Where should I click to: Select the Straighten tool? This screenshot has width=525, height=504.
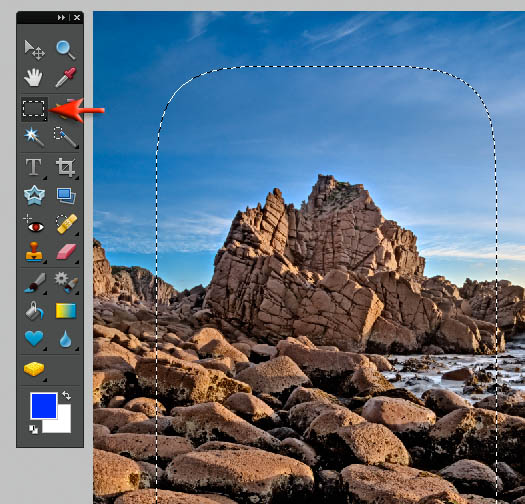[x=66, y=196]
